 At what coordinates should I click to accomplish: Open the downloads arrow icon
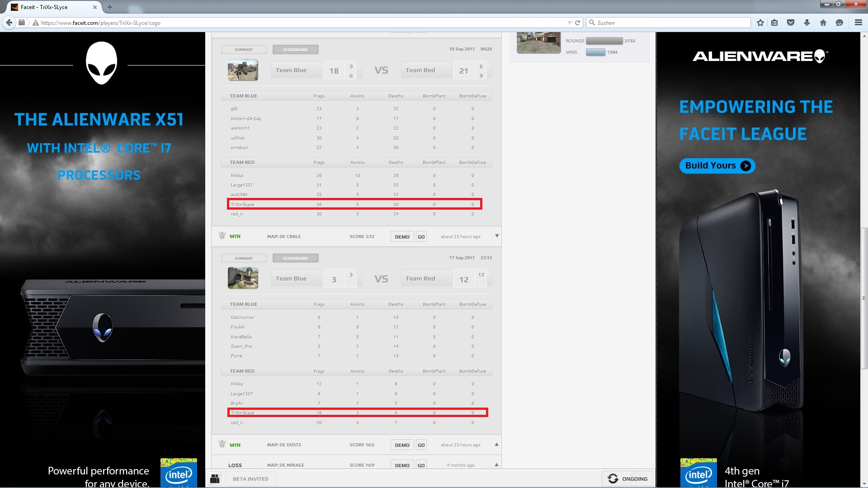[807, 23]
